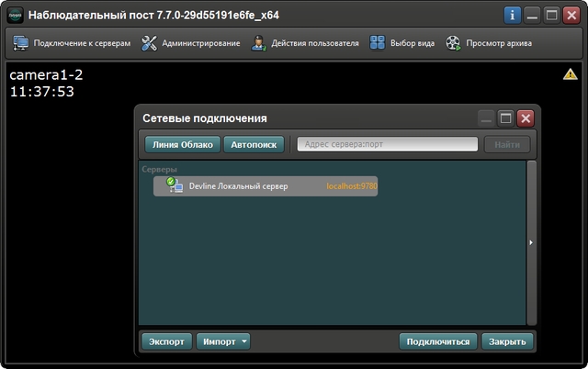Open Подключение к серверам menu
Viewport: 588px width, 369px height.
point(82,43)
